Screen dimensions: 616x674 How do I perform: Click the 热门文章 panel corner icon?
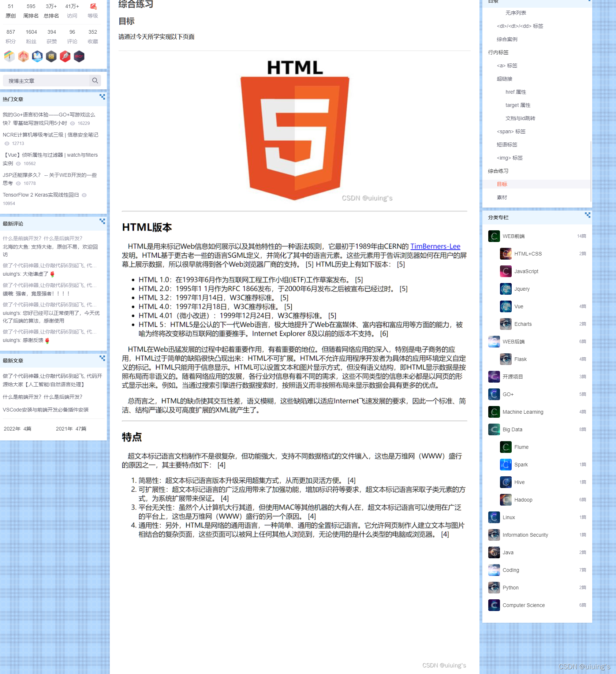point(102,97)
